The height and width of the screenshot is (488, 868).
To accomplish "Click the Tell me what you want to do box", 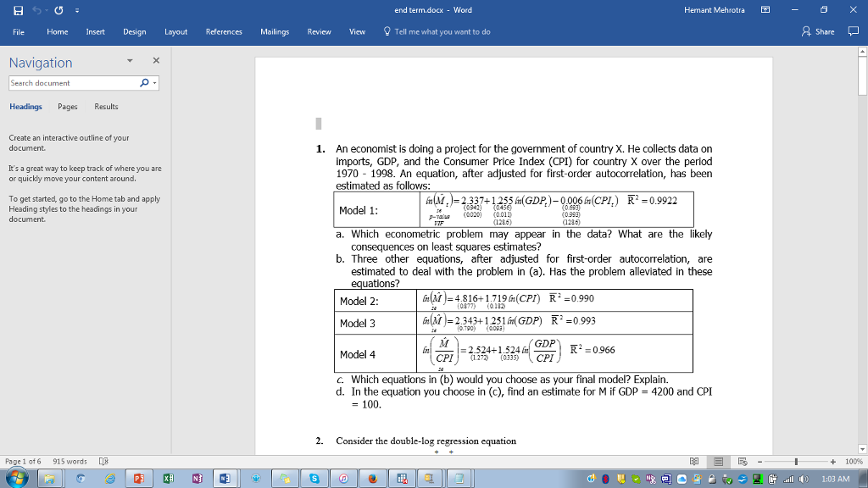I will pyautogui.click(x=437, y=32).
